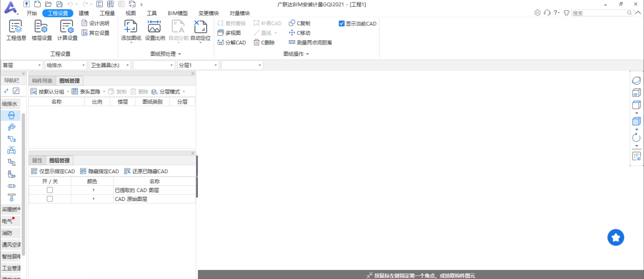Click 隐藏指定CAD button

(99, 171)
